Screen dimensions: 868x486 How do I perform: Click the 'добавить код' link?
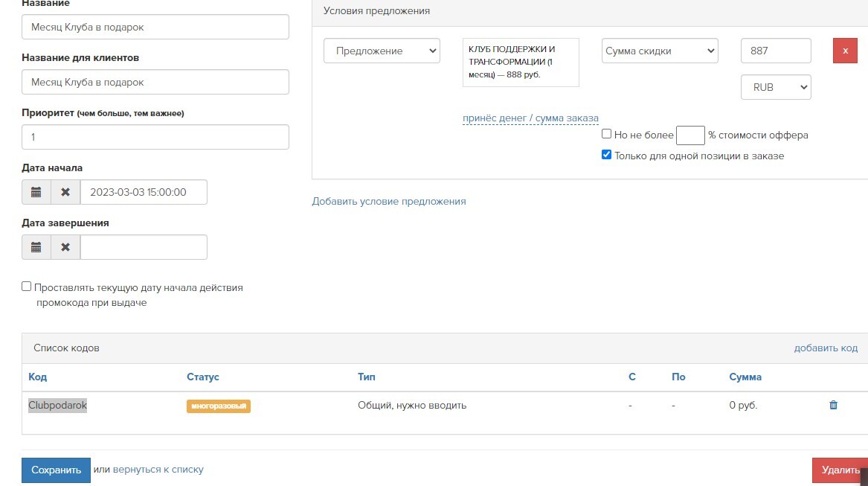pos(826,348)
